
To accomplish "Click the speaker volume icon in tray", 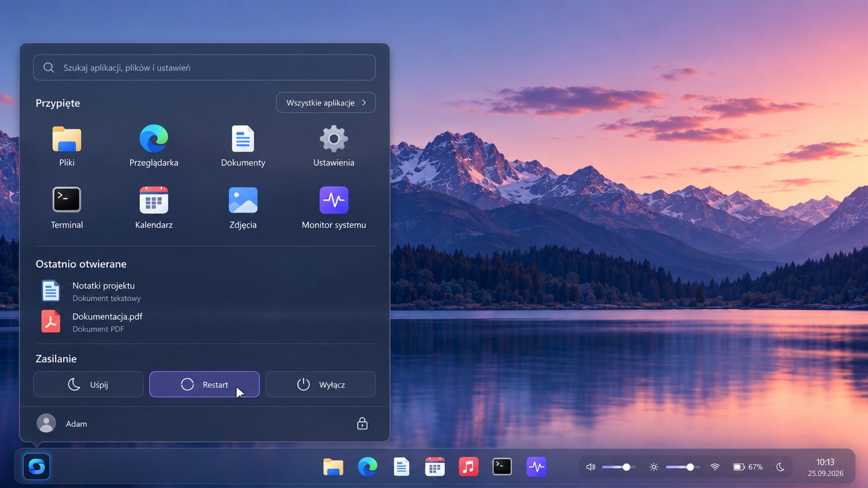I will tap(591, 467).
